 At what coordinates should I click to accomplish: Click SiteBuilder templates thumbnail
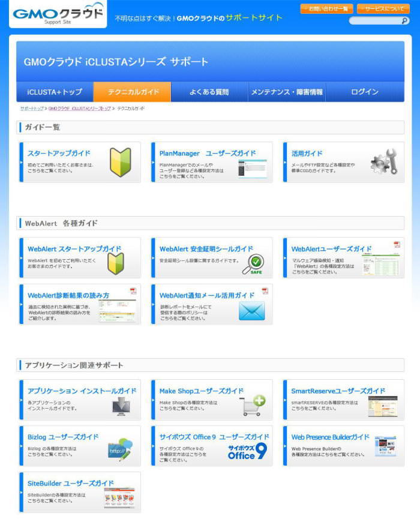pyautogui.click(x=119, y=498)
